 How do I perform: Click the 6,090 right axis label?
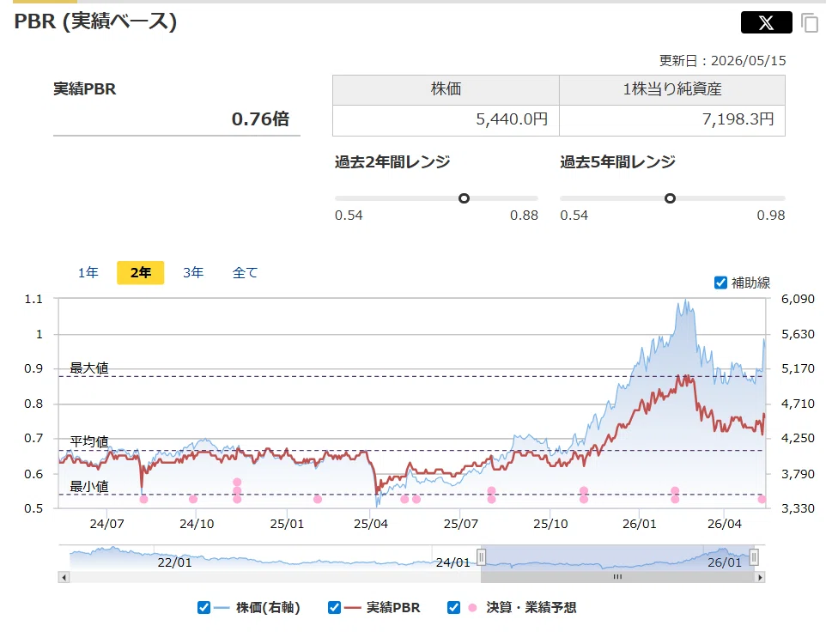798,299
